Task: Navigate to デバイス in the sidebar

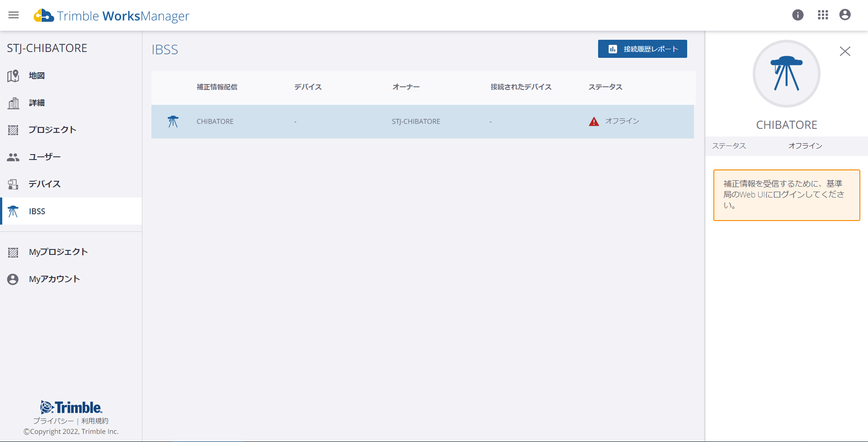Action: pyautogui.click(x=44, y=184)
